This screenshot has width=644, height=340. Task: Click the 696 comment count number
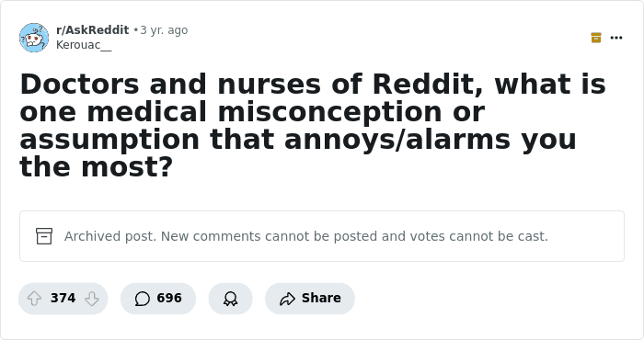point(169,298)
